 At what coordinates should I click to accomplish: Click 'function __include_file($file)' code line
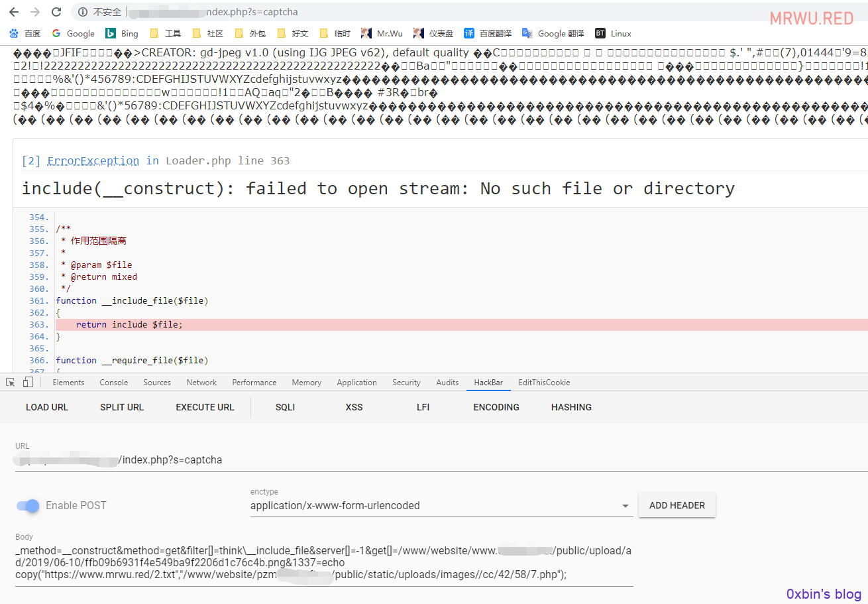(x=133, y=300)
